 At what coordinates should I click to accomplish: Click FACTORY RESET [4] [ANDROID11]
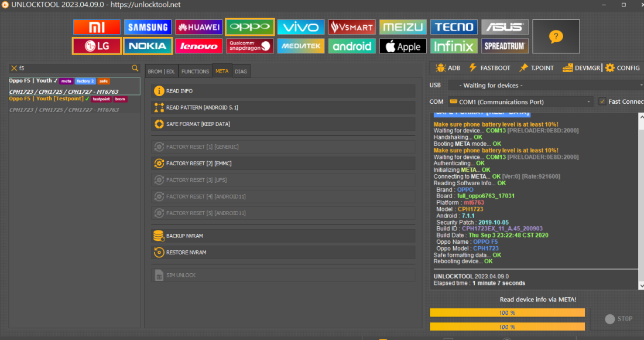[x=283, y=196]
